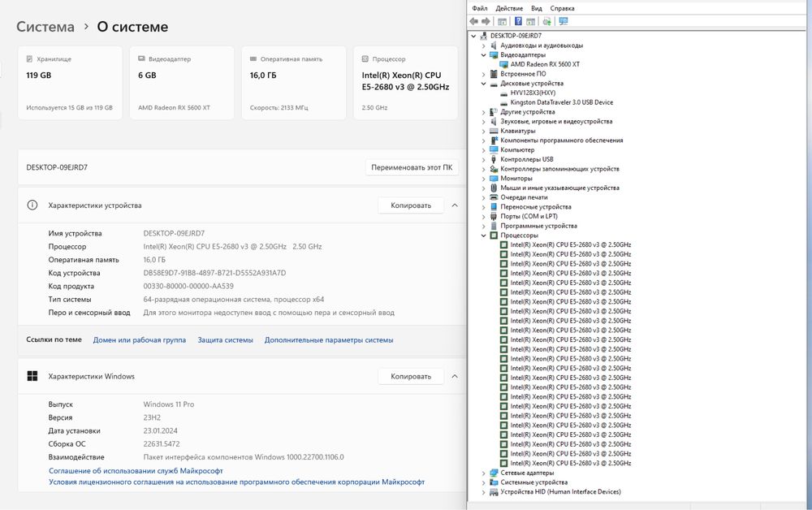This screenshot has height=510, width=812.
Task: Click the Код продукта value 00330-80000-00000-AA539
Action: tap(188, 287)
